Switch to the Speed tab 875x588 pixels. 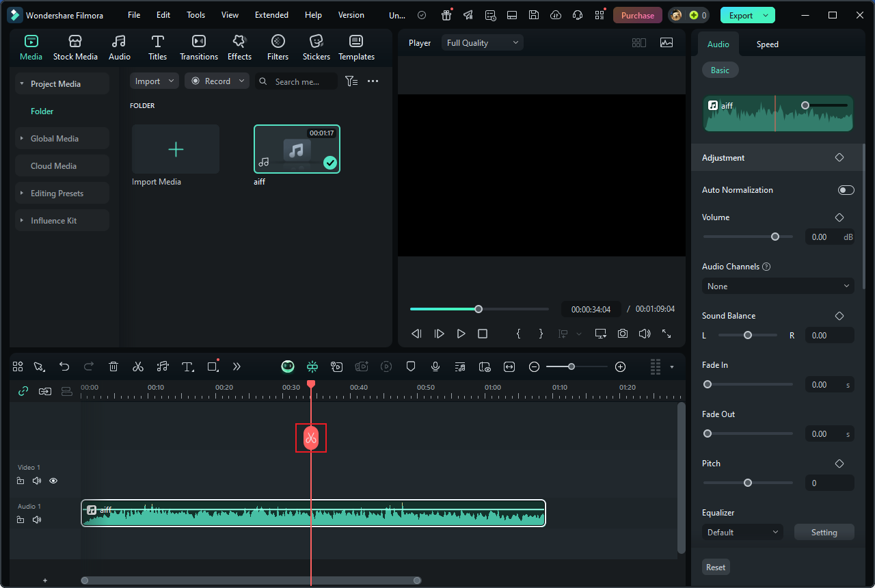click(767, 44)
